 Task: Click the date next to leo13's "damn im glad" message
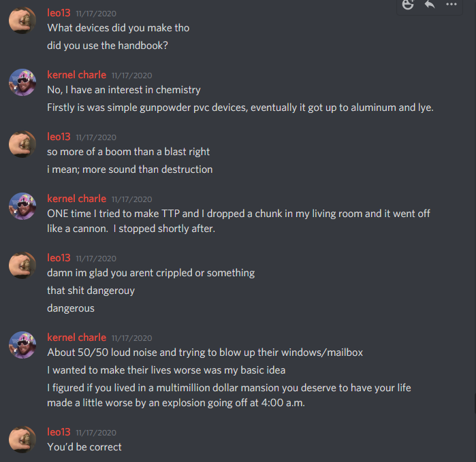click(x=96, y=259)
